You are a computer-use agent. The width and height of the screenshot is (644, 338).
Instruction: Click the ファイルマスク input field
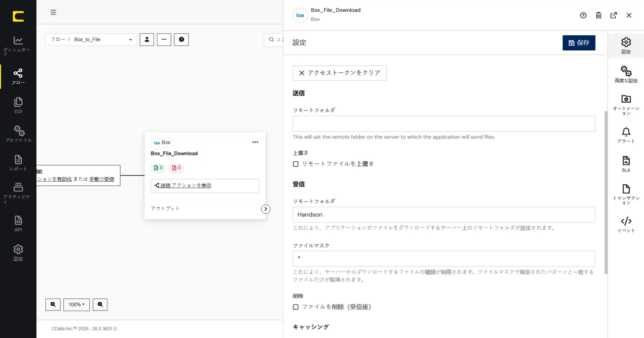click(443, 258)
